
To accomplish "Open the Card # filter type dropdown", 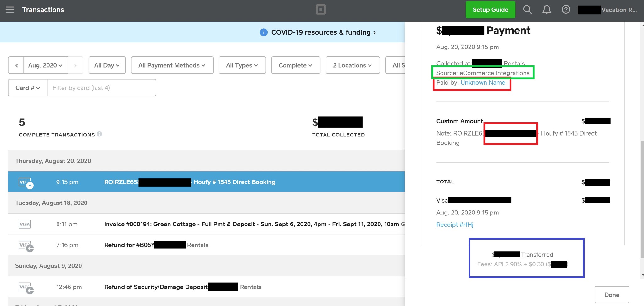I will [x=28, y=88].
